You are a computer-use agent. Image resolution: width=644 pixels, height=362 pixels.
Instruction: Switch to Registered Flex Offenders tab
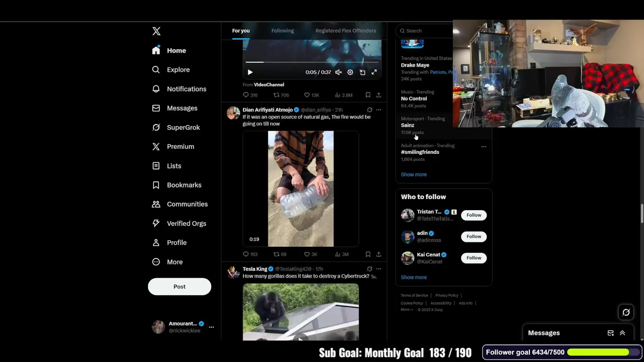click(346, 31)
